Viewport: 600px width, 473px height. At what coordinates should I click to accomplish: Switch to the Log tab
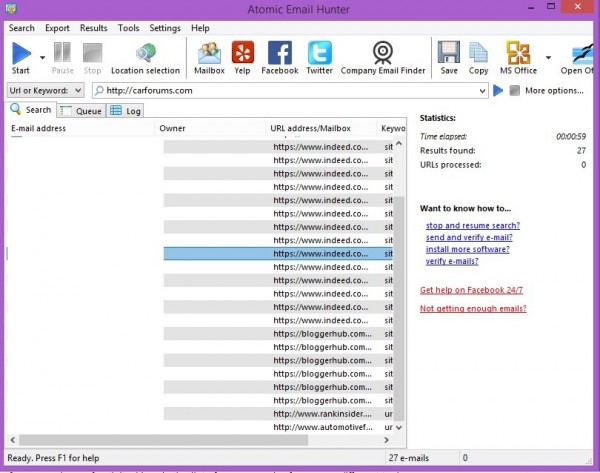tap(125, 111)
